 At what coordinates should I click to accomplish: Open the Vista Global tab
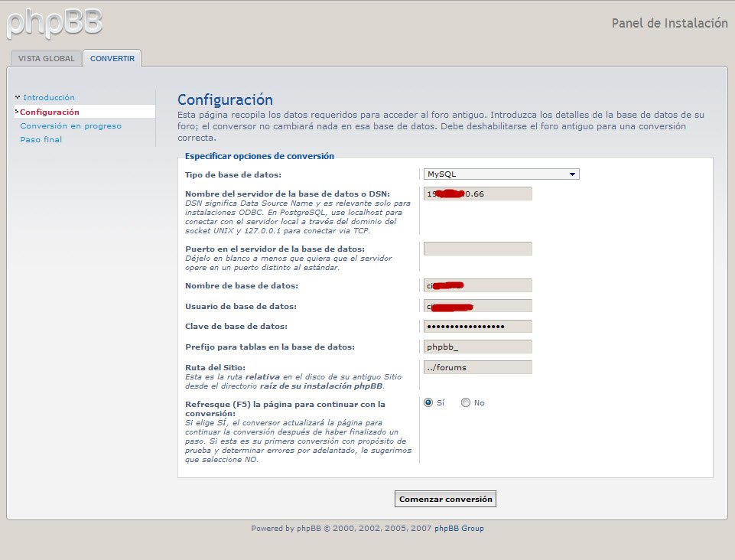pyautogui.click(x=47, y=58)
